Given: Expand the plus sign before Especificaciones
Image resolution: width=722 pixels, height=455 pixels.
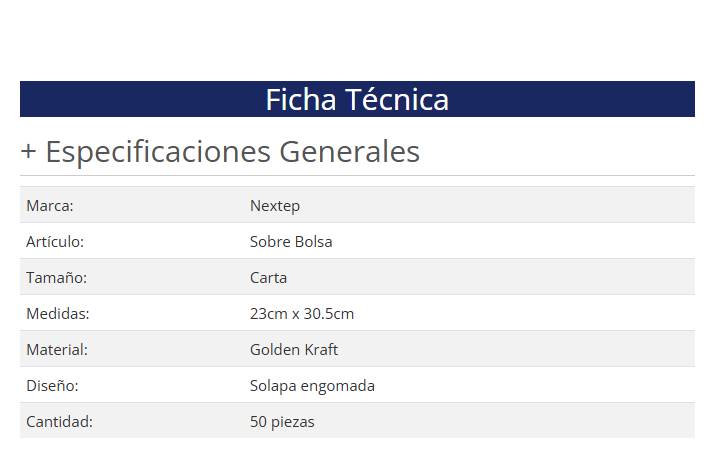Looking at the screenshot, I should point(29,152).
